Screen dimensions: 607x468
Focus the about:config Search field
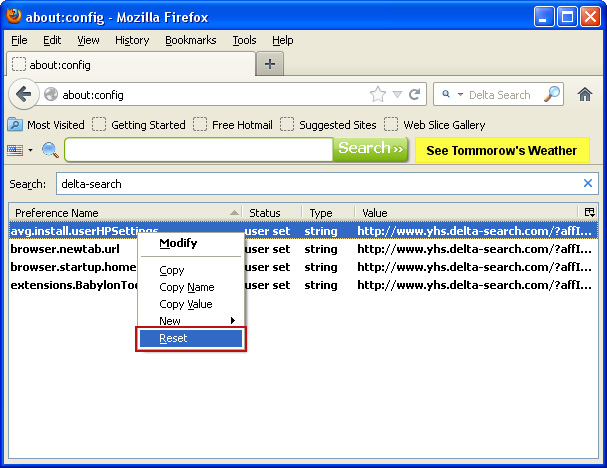click(327, 184)
